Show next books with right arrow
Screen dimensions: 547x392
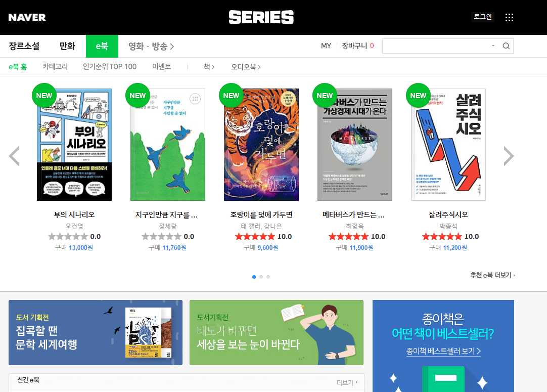[509, 156]
